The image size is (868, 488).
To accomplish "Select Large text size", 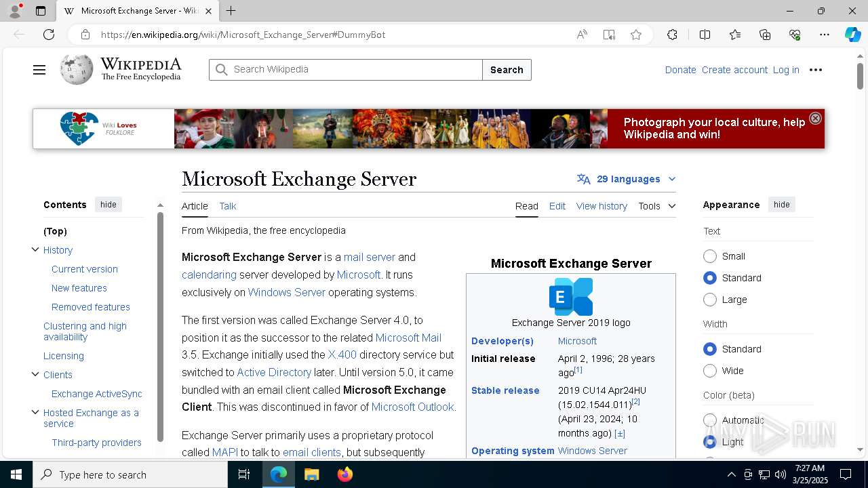I will pyautogui.click(x=710, y=300).
